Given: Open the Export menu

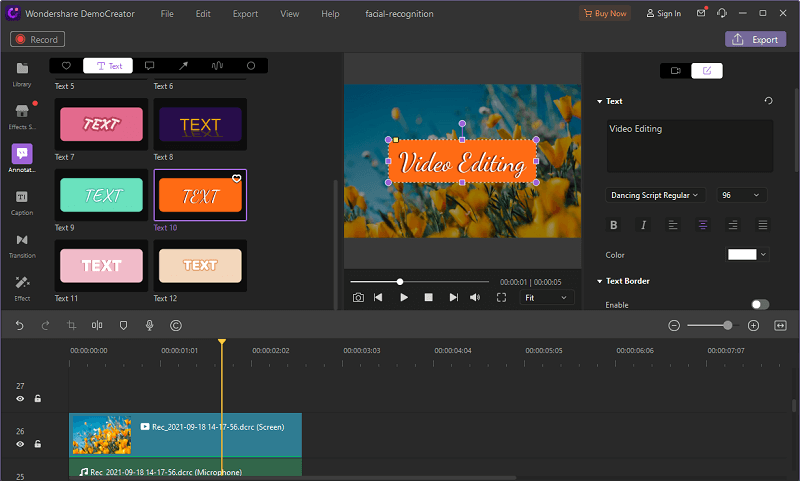Looking at the screenshot, I should (x=244, y=14).
